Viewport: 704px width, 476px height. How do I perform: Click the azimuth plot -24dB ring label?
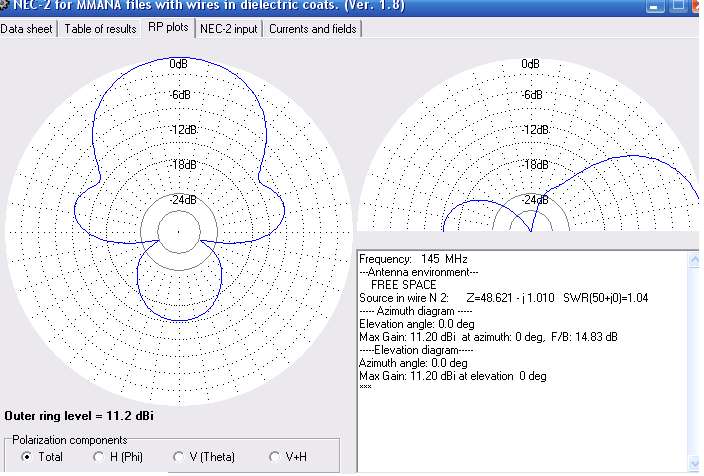(183, 200)
